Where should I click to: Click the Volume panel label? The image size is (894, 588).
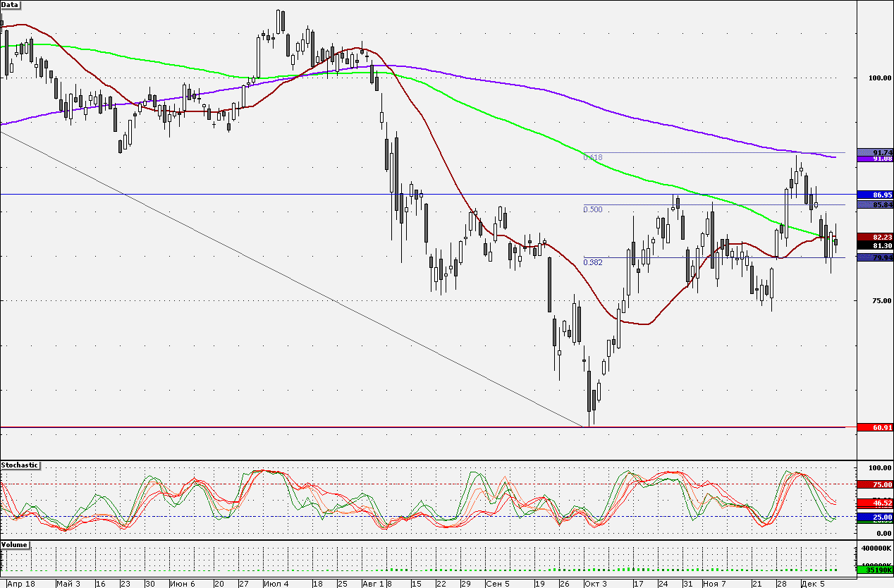[16, 545]
